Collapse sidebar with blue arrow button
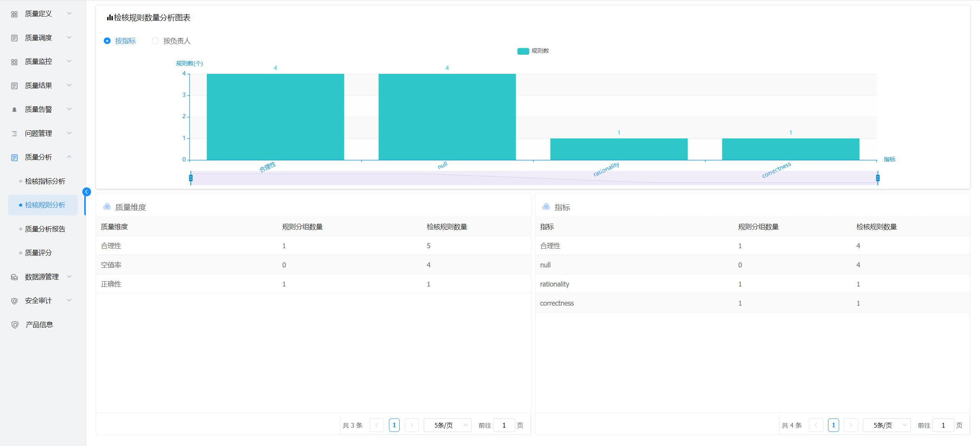Image resolution: width=980 pixels, height=446 pixels. pyautogui.click(x=87, y=192)
